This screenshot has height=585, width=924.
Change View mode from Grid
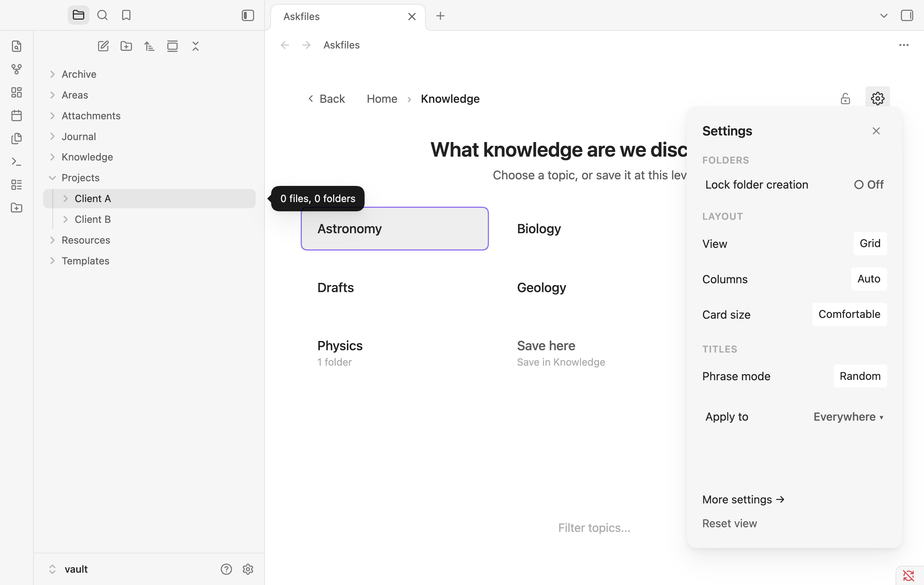[x=870, y=244]
